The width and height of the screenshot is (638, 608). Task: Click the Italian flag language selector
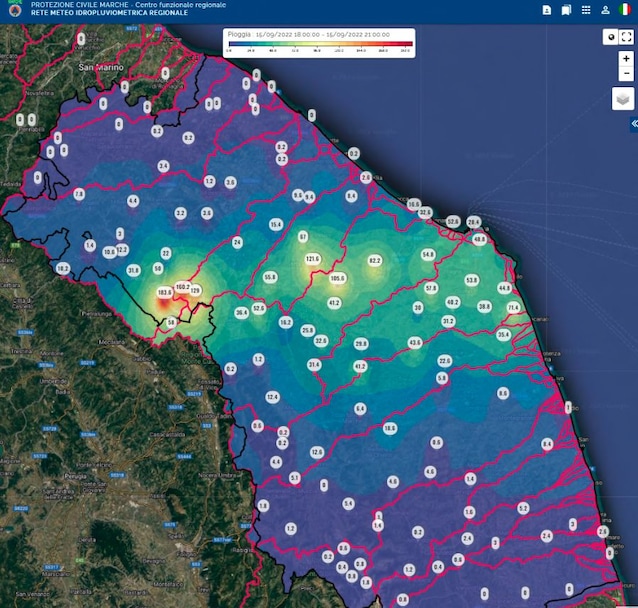click(625, 10)
